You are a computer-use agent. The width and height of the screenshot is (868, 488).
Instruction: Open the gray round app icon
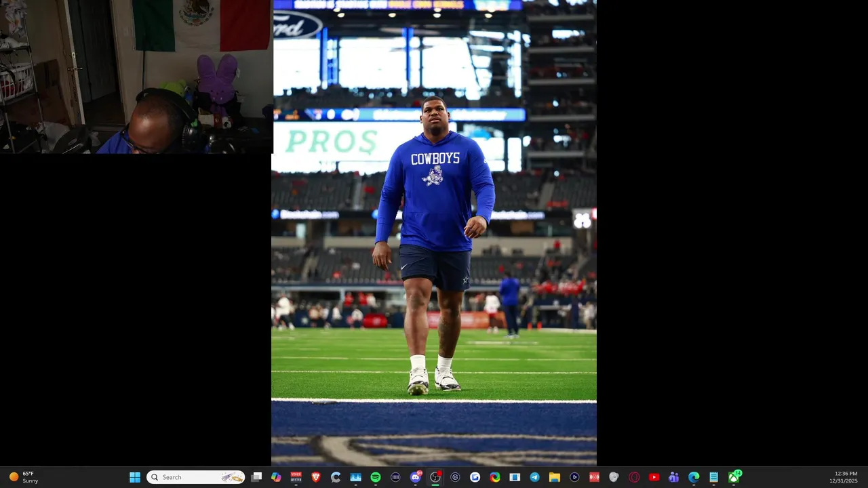pos(614,477)
